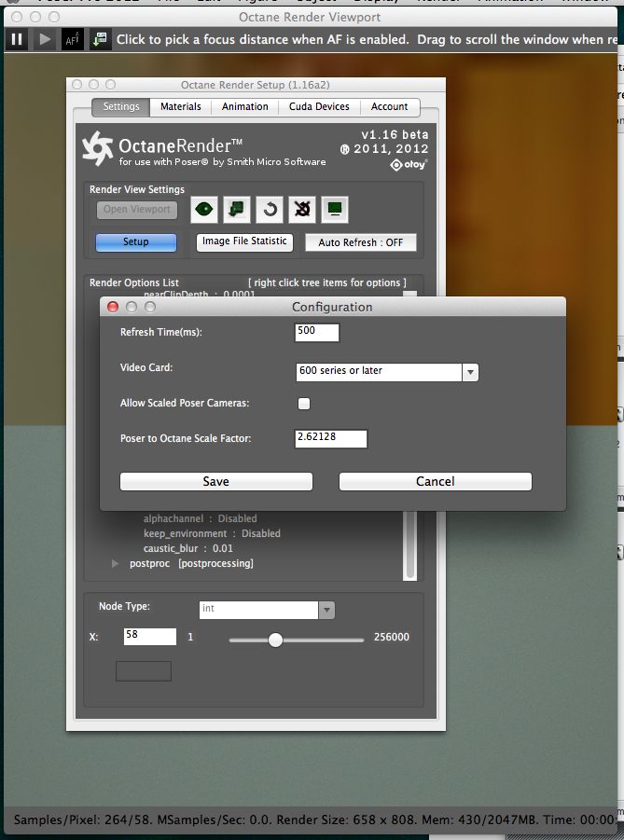Screen dimensions: 624x840
Task: Click the slider maximum value '256000'
Action: pos(392,637)
